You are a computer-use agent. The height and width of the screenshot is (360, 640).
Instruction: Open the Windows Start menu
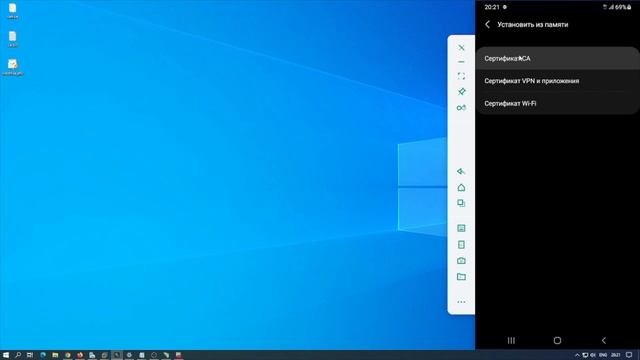6,355
